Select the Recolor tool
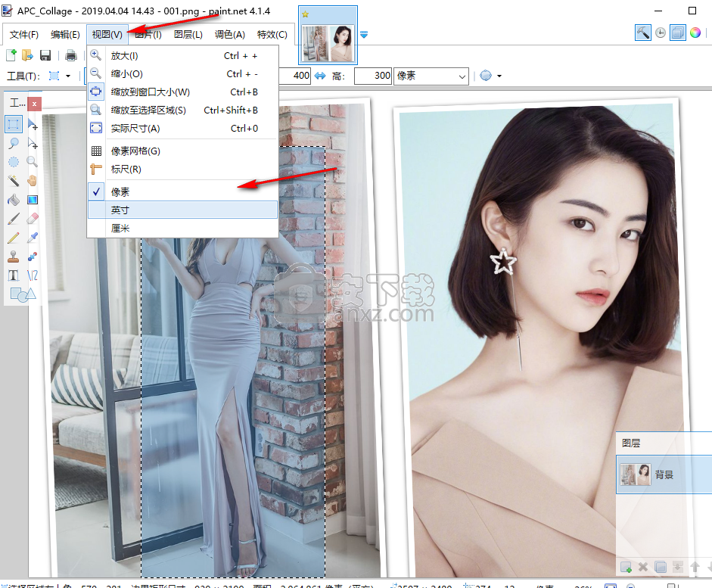The image size is (712, 588). [33, 257]
